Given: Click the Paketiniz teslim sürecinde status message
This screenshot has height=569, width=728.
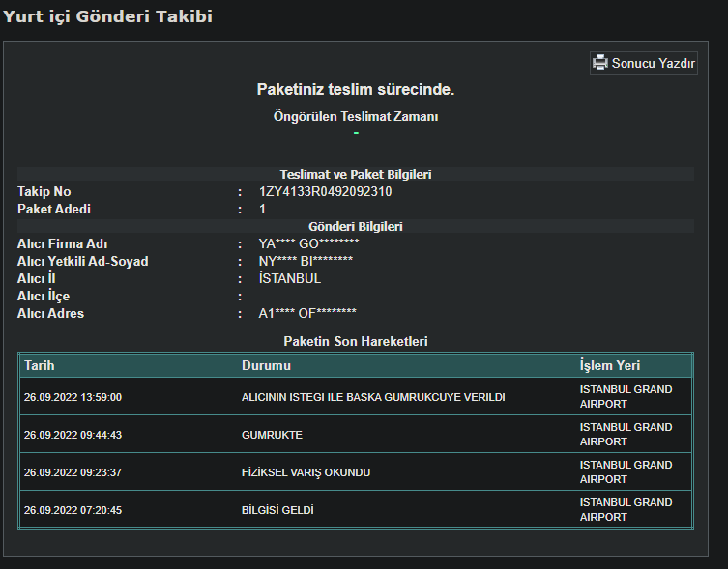Looking at the screenshot, I should pyautogui.click(x=356, y=89).
